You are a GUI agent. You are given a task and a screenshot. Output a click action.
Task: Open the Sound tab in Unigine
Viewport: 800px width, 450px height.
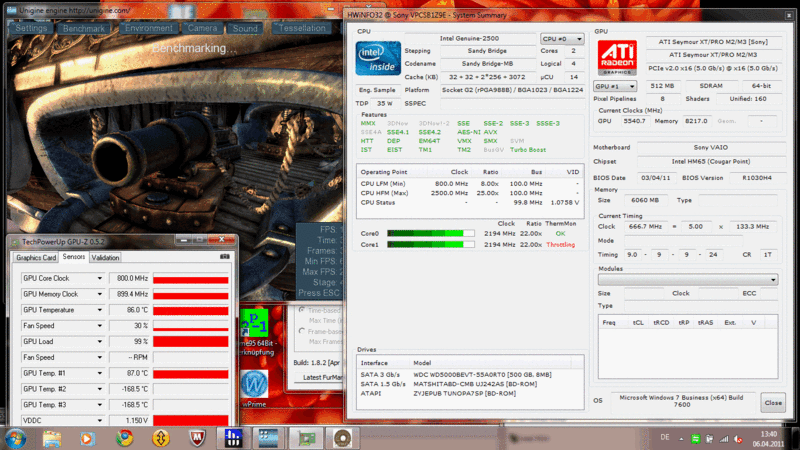[245, 29]
